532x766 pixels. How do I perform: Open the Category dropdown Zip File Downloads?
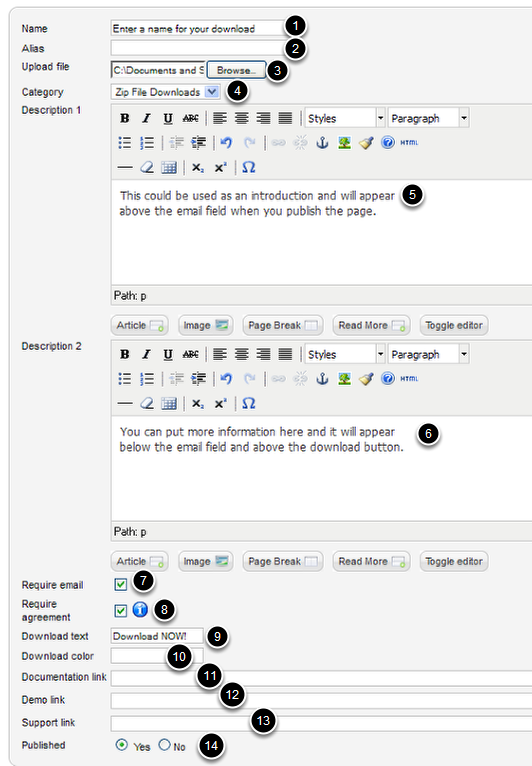click(165, 92)
